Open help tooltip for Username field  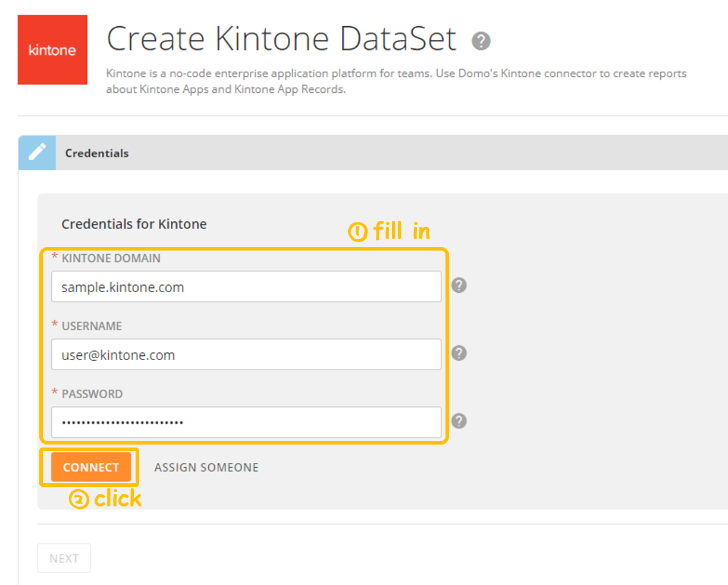[459, 353]
